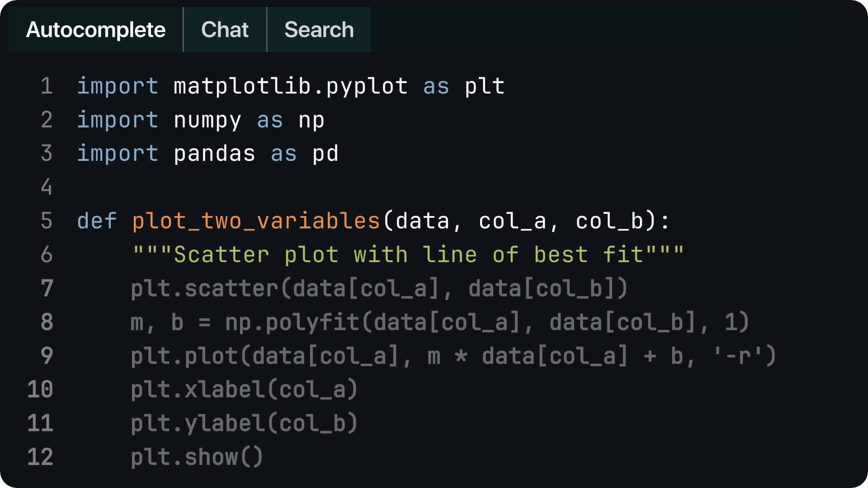Click the suggested np.polyfit line
The height and width of the screenshot is (488, 868).
(439, 322)
